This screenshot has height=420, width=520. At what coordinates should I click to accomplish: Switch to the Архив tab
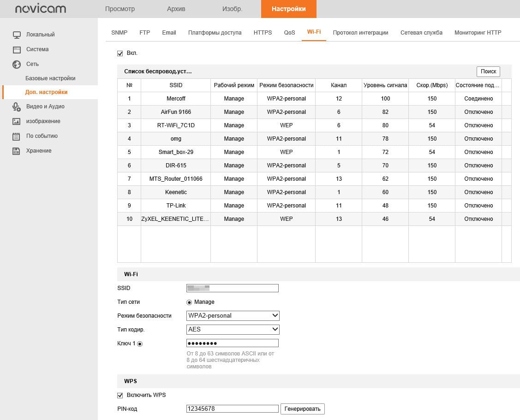pyautogui.click(x=176, y=9)
